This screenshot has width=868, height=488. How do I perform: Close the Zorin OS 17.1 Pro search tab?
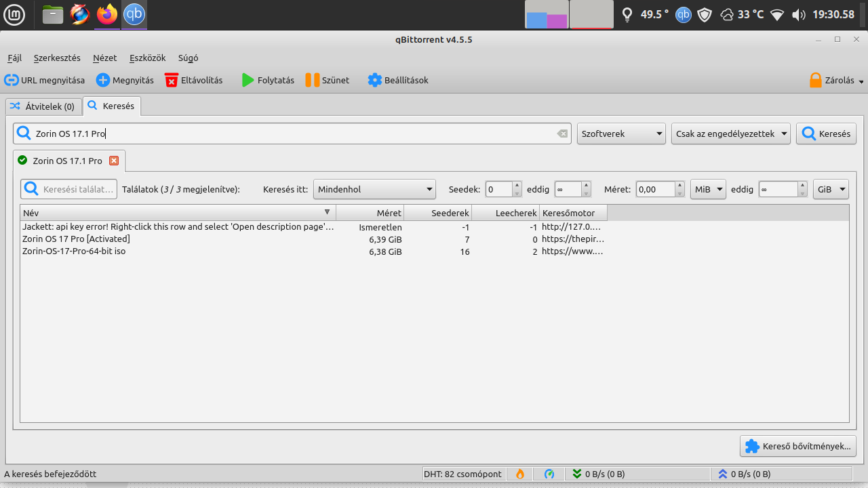pyautogui.click(x=114, y=161)
